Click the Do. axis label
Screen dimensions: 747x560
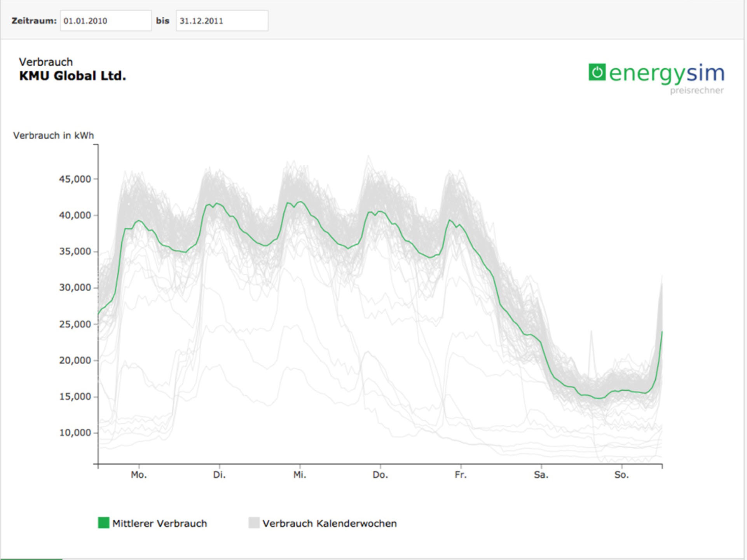pos(380,475)
